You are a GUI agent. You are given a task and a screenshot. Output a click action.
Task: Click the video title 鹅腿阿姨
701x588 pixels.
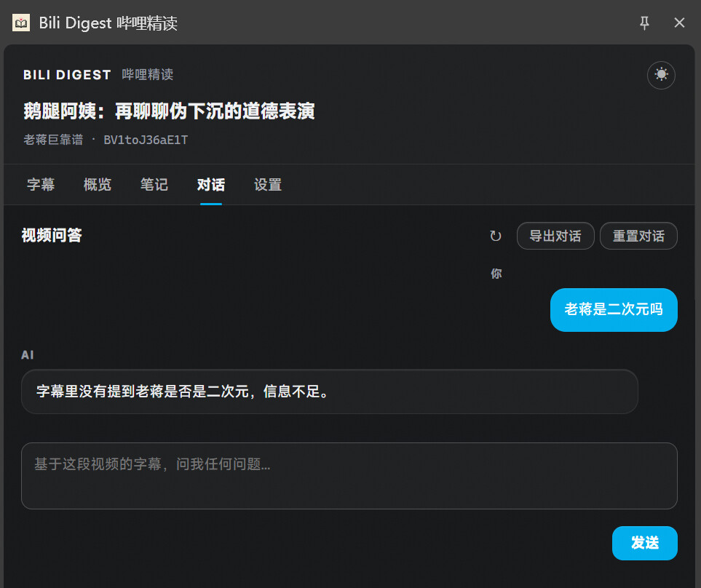pos(169,111)
